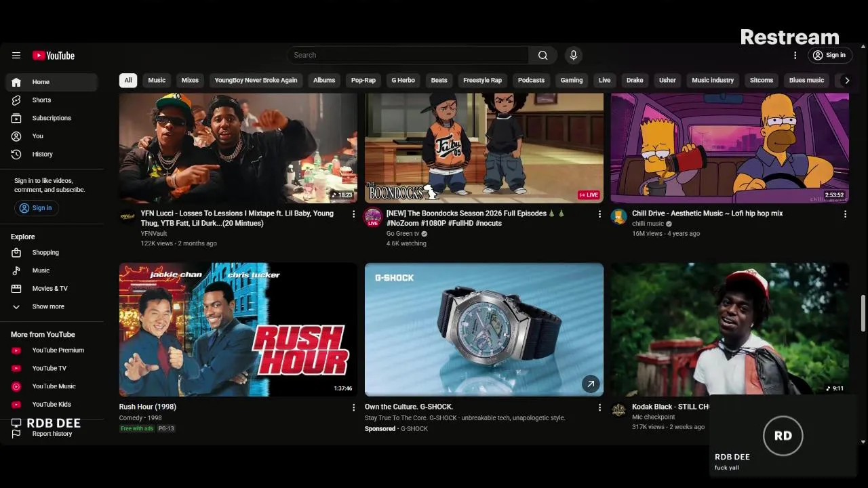Viewport: 868px width, 488px height.
Task: Select the G Herbo filter chip
Action: pyautogui.click(x=403, y=80)
